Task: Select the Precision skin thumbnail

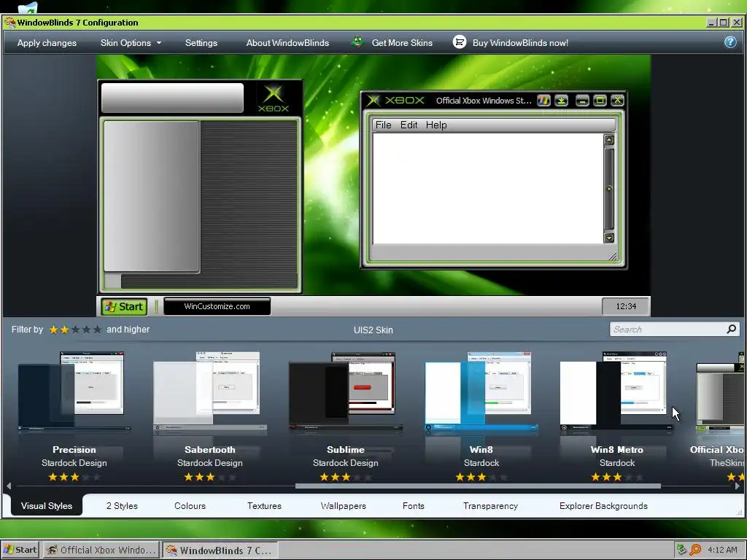Action: [74, 392]
